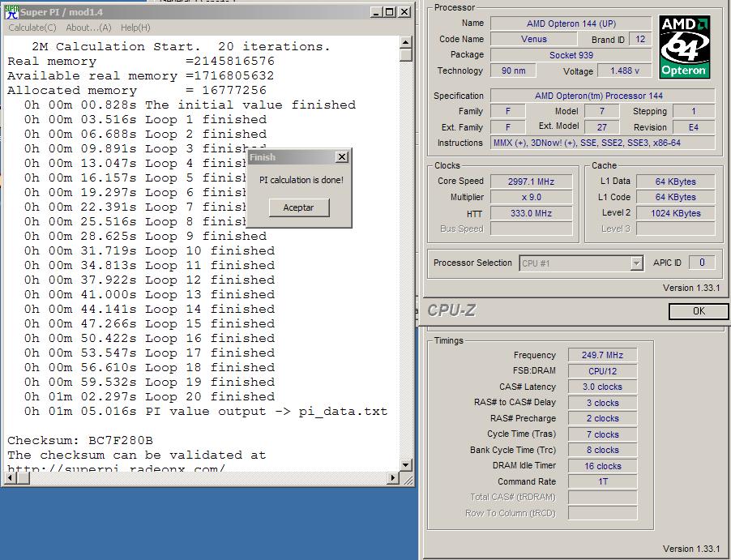Maximize the Super PI window
The image size is (731, 560).
390,12
